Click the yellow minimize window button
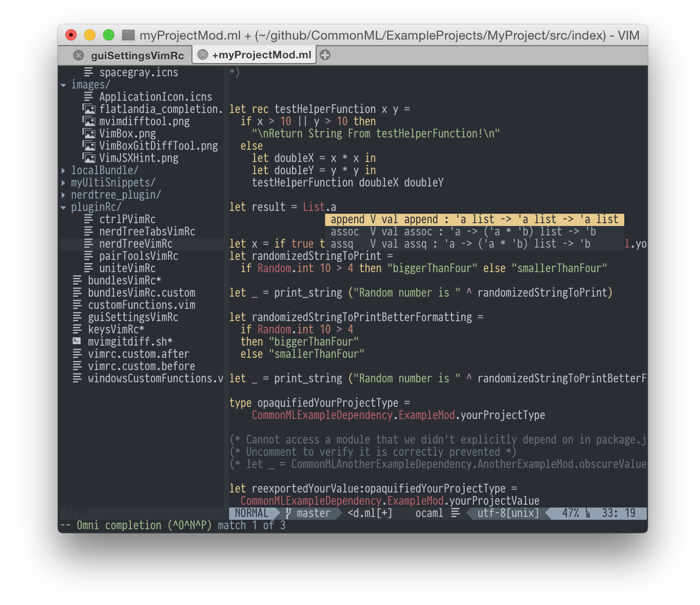Screen dimensions: 700x605 click(x=90, y=35)
